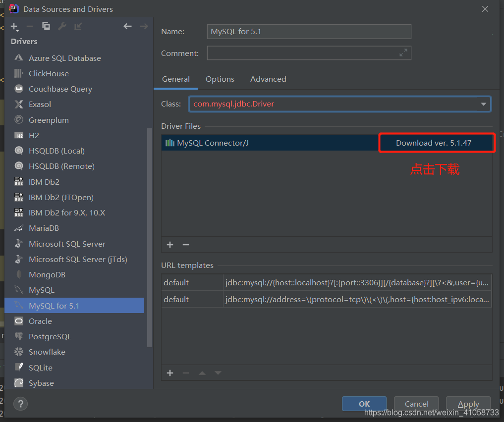Click the IntelliJ logo in title bar
The width and height of the screenshot is (504, 422).
tap(14, 9)
